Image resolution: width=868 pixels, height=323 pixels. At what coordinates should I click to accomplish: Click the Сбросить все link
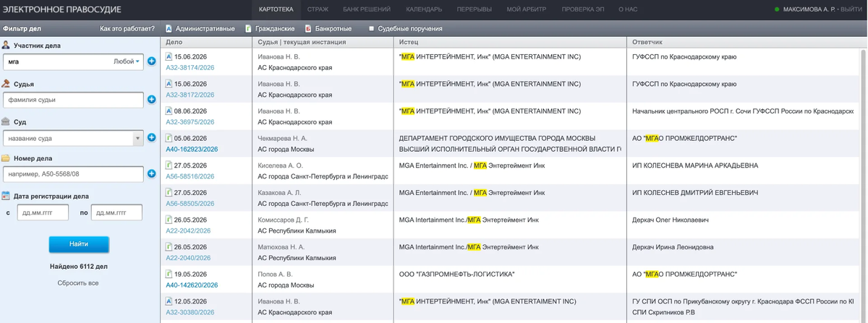[78, 283]
